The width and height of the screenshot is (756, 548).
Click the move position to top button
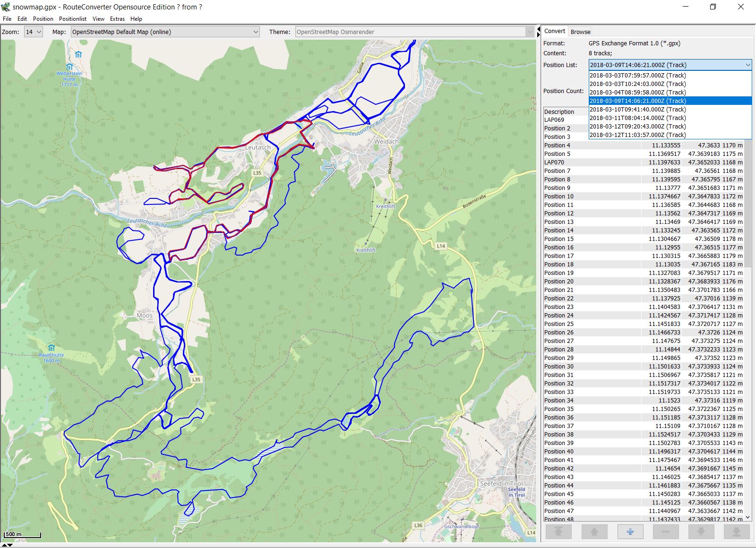[x=558, y=532]
